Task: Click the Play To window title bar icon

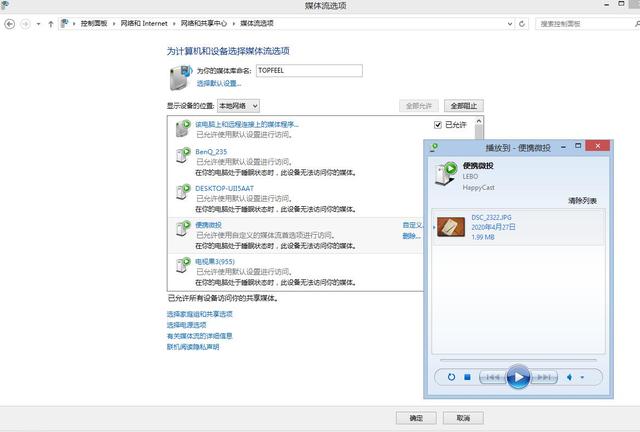Action: 434,147
